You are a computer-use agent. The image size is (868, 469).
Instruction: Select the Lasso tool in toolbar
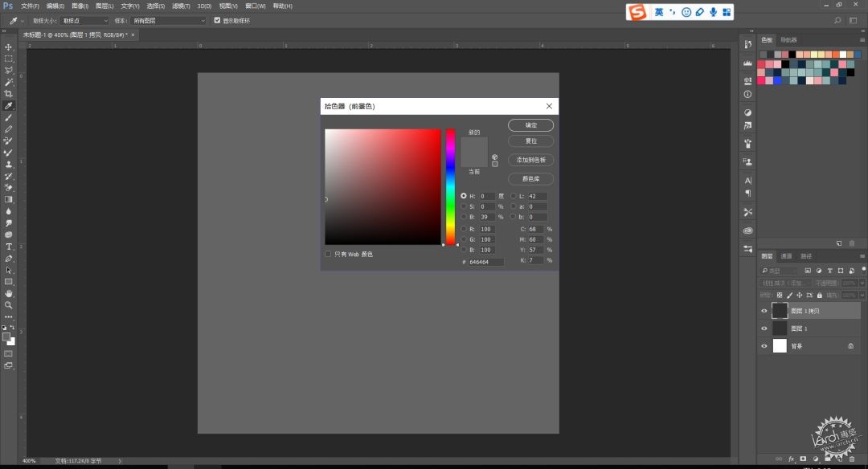[x=8, y=70]
